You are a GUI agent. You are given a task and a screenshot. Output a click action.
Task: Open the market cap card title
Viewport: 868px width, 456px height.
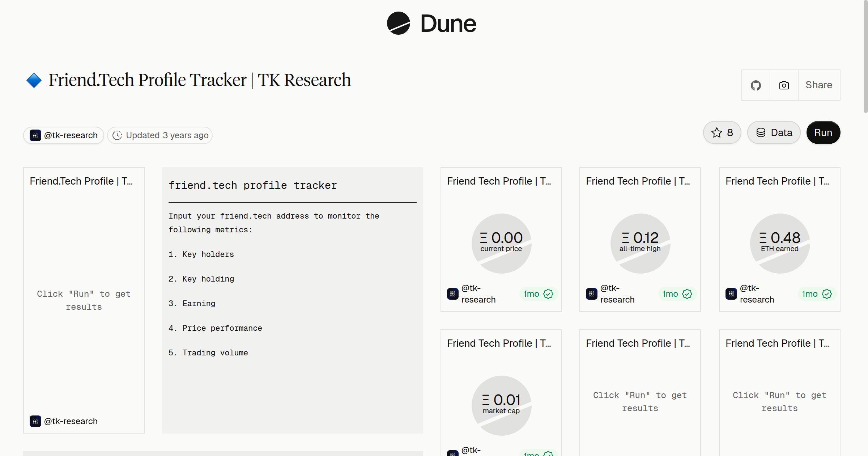point(499,343)
